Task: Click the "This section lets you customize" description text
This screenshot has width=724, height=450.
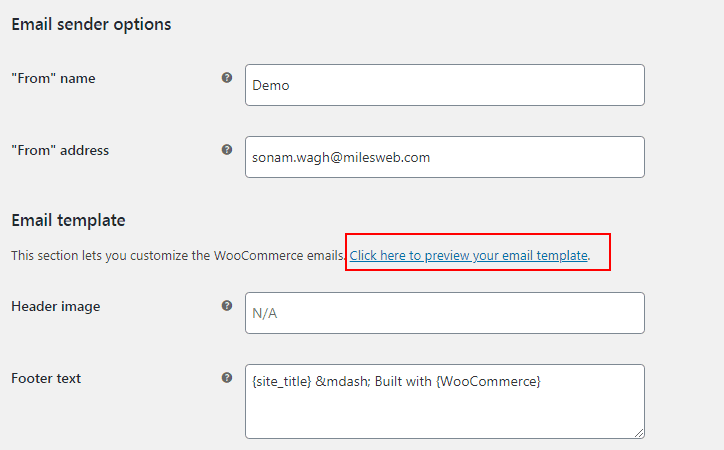Action: [178, 256]
